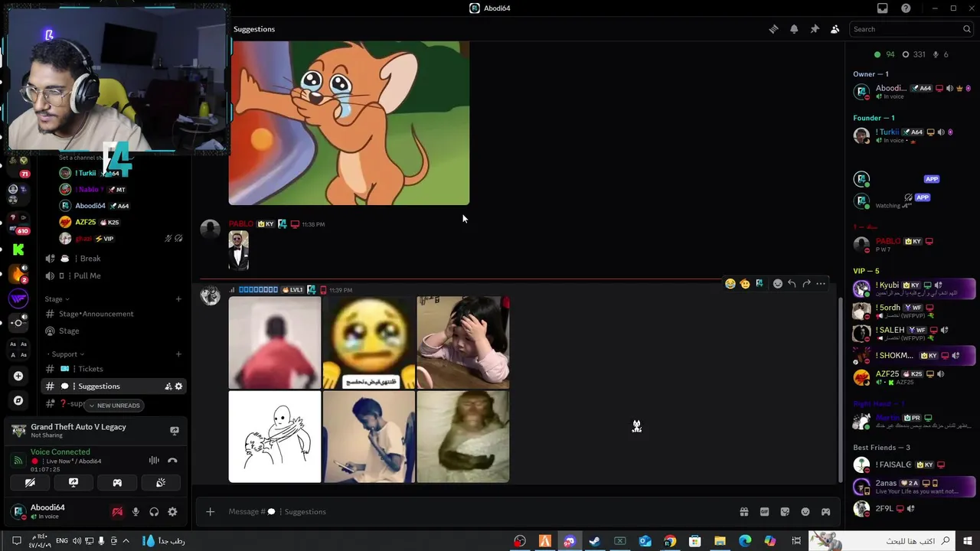Open File Explorer from the taskbar
Screen dimensions: 980x551
[x=720, y=541]
